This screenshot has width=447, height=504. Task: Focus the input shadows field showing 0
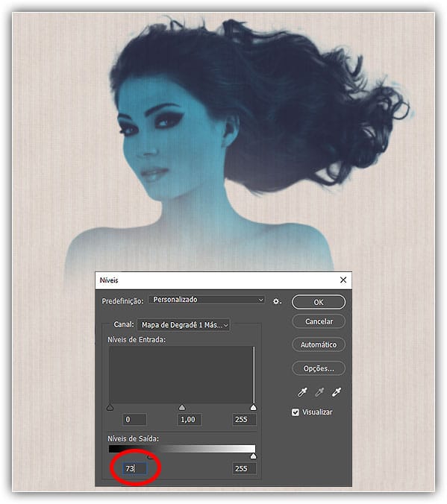(x=135, y=420)
